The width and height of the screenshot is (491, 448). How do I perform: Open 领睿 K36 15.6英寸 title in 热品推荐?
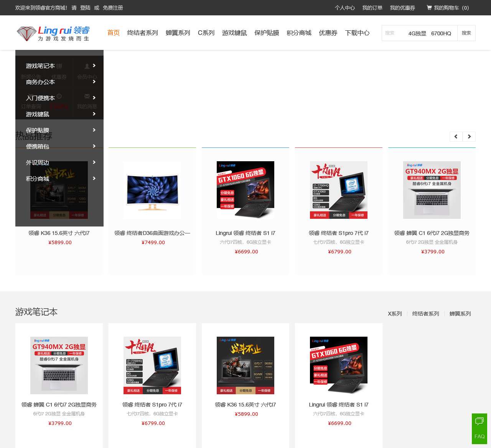pos(59,233)
